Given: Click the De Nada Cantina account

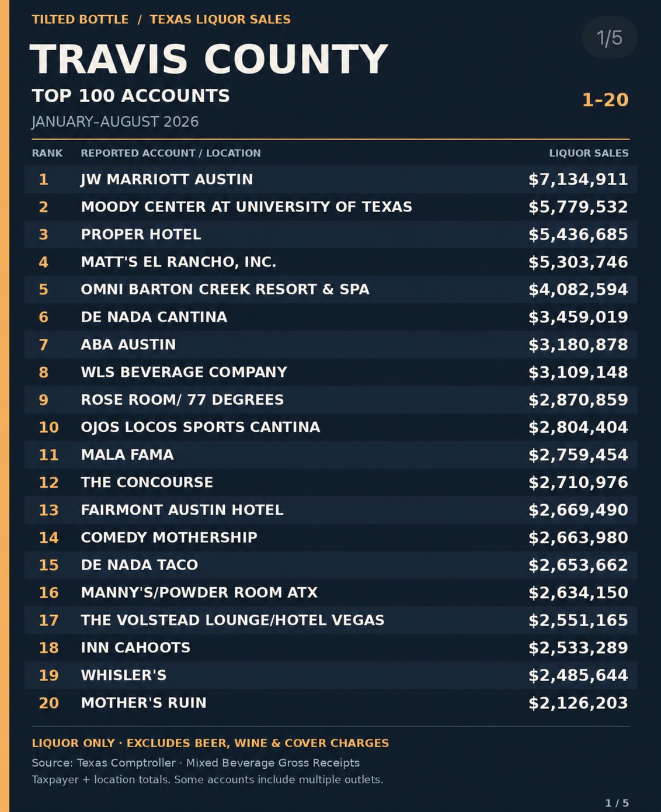Looking at the screenshot, I should coord(154,317).
